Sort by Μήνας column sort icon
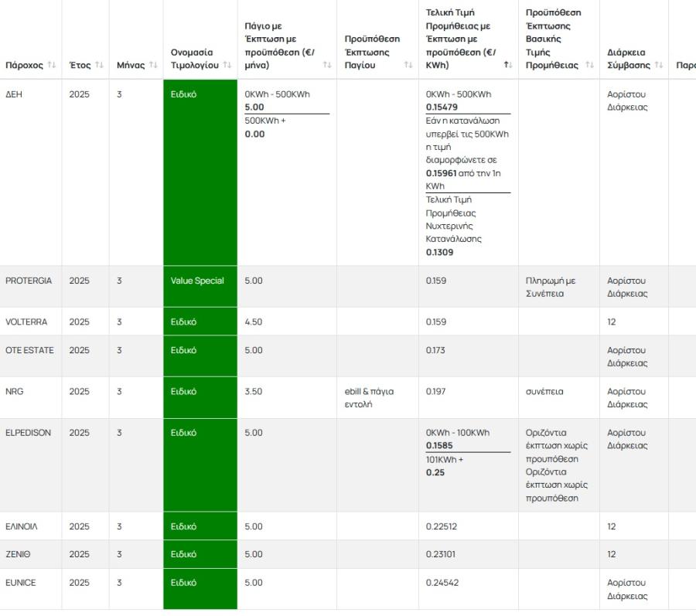Screen dimensions: 696x616 pyautogui.click(x=153, y=65)
